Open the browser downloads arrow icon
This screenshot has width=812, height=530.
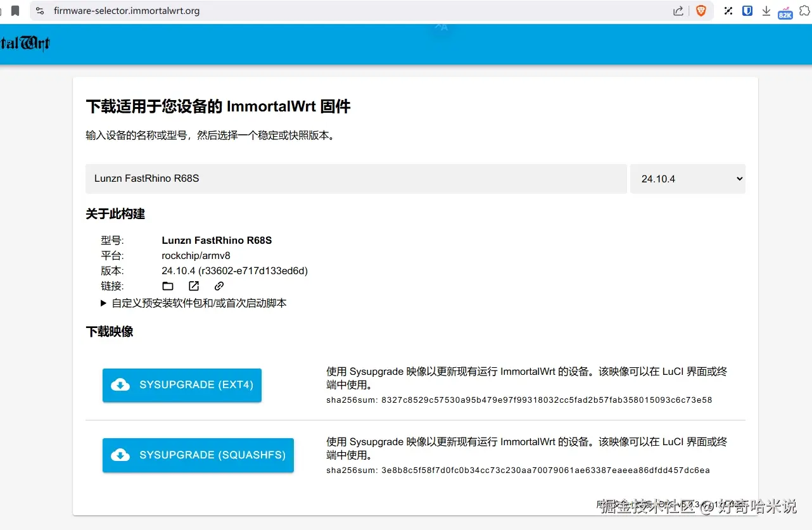tap(766, 11)
